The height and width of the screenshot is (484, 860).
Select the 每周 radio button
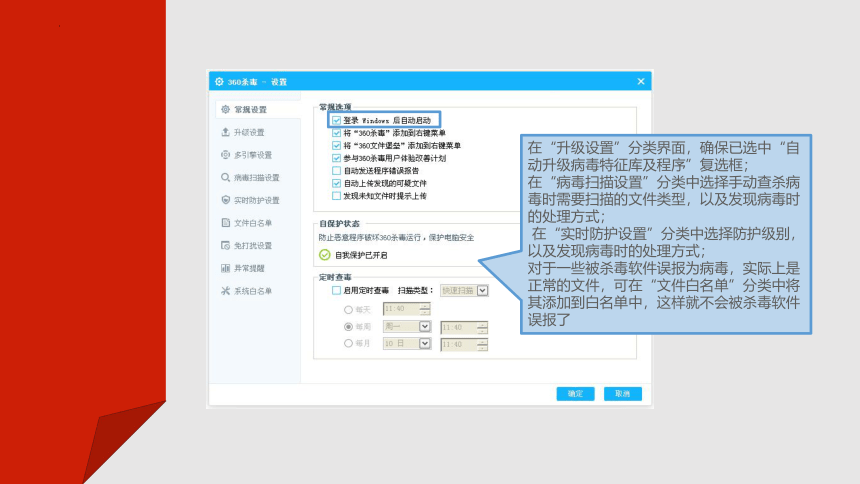[x=348, y=327]
